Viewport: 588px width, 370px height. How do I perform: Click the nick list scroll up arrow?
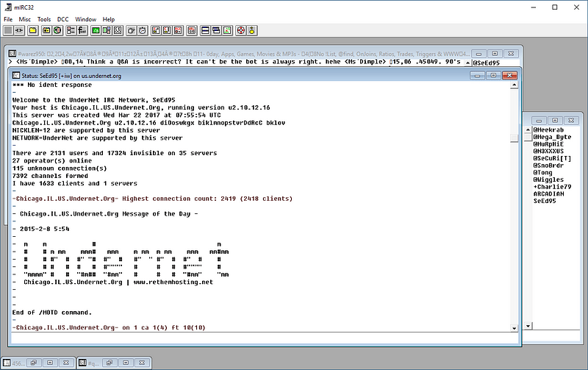click(528, 130)
